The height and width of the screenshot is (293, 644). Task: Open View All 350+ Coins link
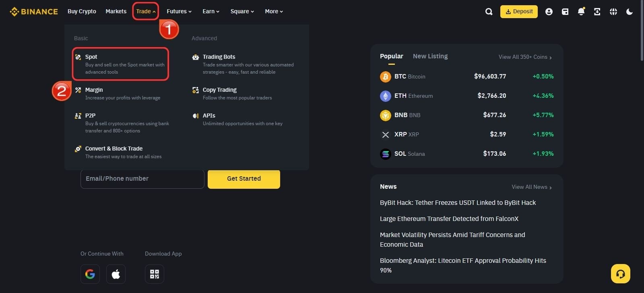click(525, 57)
